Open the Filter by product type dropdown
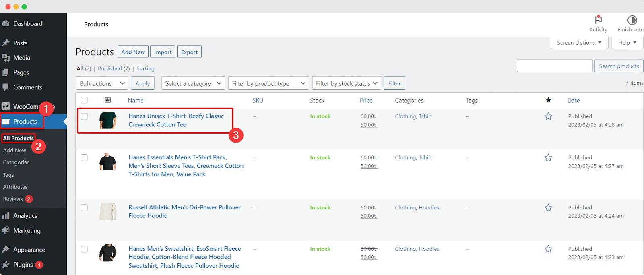 click(x=268, y=83)
